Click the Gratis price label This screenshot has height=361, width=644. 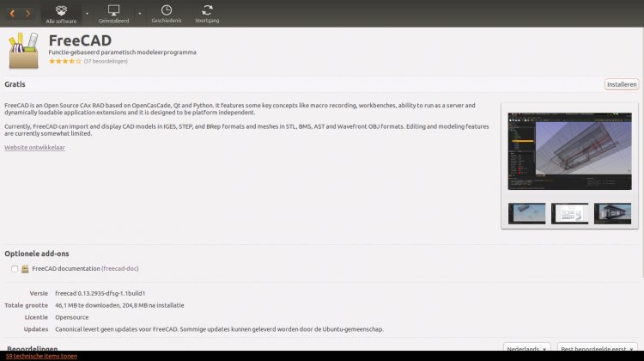tap(15, 84)
